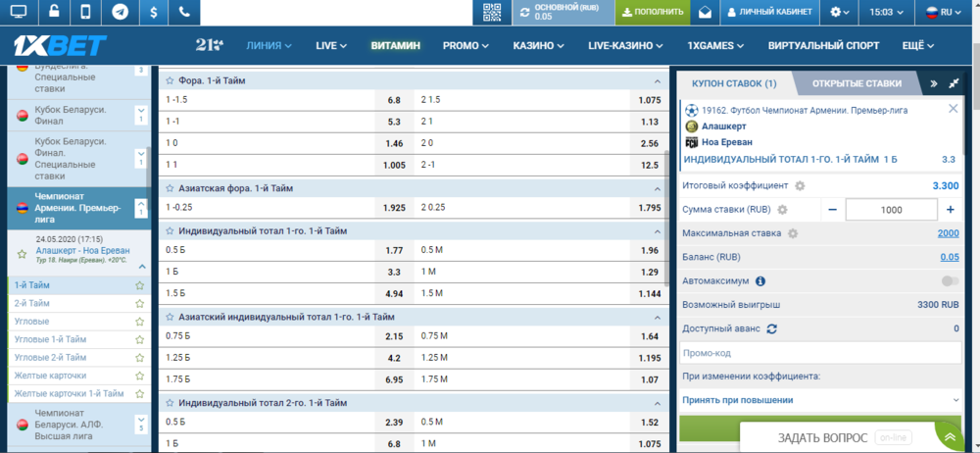Toggle favorite star for Желтые карточки 1-й Тайм
The image size is (980, 453).
[x=139, y=394]
